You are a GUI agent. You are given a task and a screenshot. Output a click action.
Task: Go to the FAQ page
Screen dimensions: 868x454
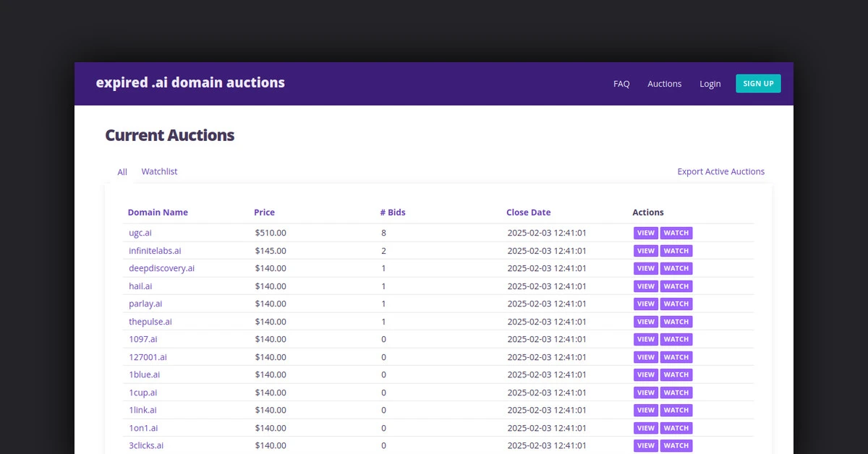pos(621,84)
